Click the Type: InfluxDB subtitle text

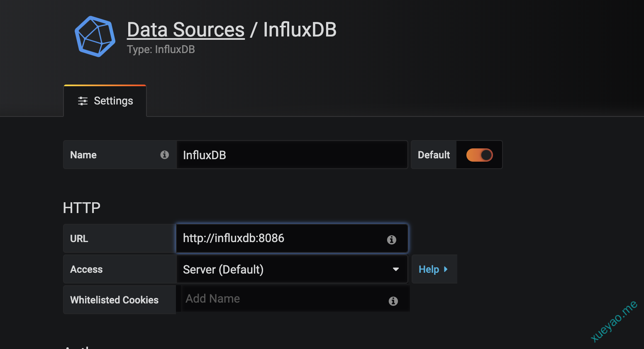click(161, 49)
